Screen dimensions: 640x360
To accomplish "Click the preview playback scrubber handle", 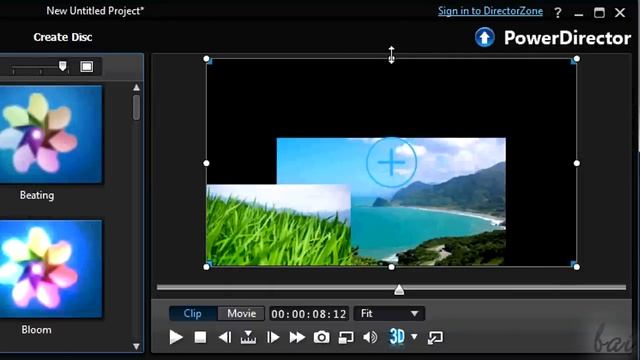I will click(x=399, y=289).
